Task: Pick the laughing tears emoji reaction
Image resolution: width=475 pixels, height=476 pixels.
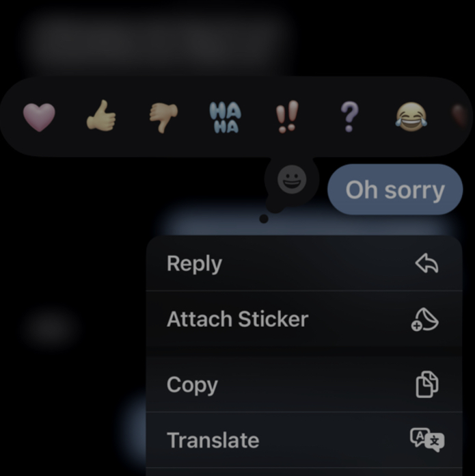Action: click(411, 117)
